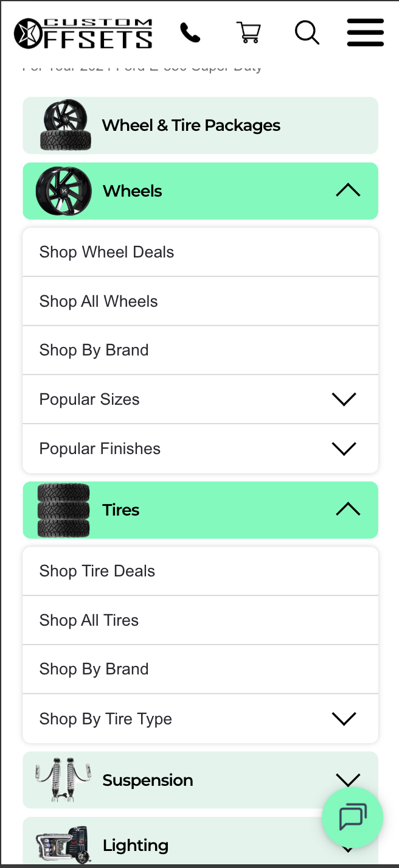Expand the Popular Sizes dropdown
Viewport: 399px width, 868px height.
coord(344,399)
